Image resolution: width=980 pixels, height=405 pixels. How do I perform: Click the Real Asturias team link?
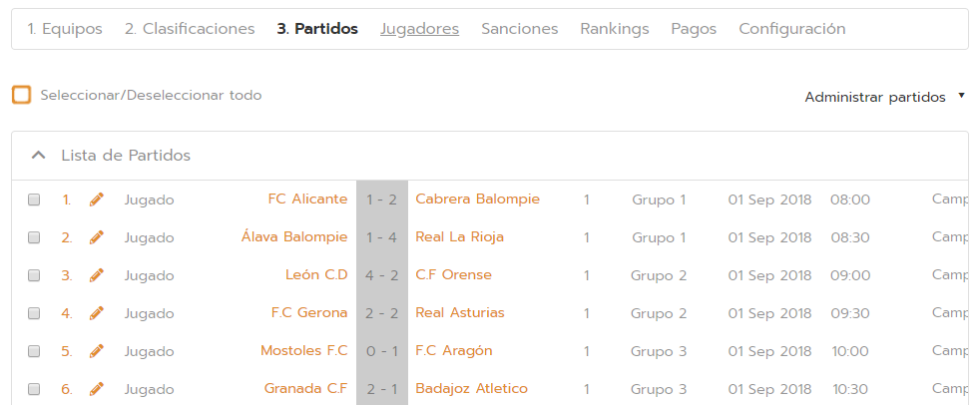pyautogui.click(x=459, y=313)
